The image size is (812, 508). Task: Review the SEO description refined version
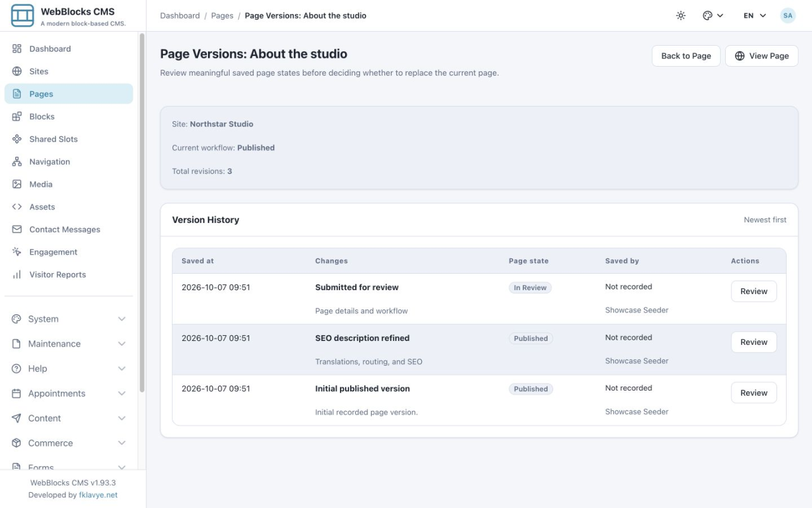click(754, 342)
